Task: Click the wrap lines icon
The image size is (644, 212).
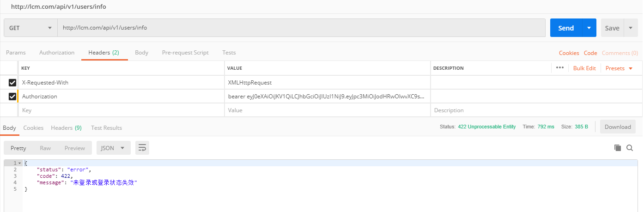Action: click(x=142, y=148)
